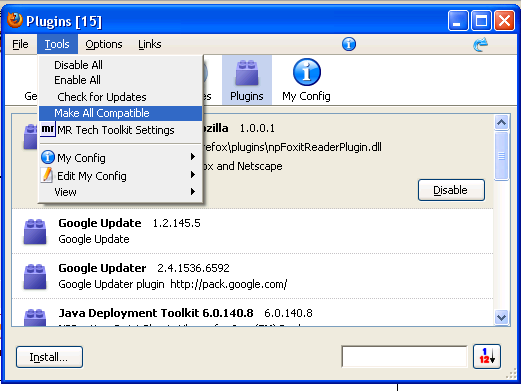This screenshot has width=521, height=391.
Task: Expand the View submenu
Action: coord(120,192)
